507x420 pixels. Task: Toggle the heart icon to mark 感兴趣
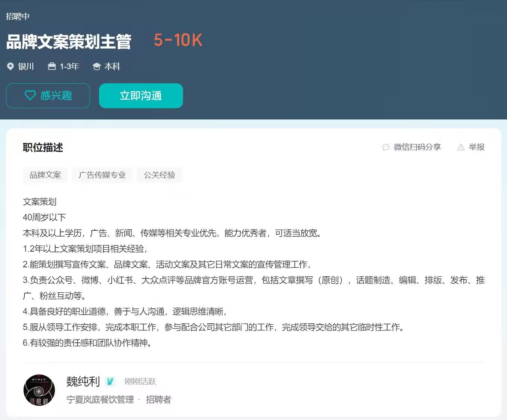click(x=30, y=96)
